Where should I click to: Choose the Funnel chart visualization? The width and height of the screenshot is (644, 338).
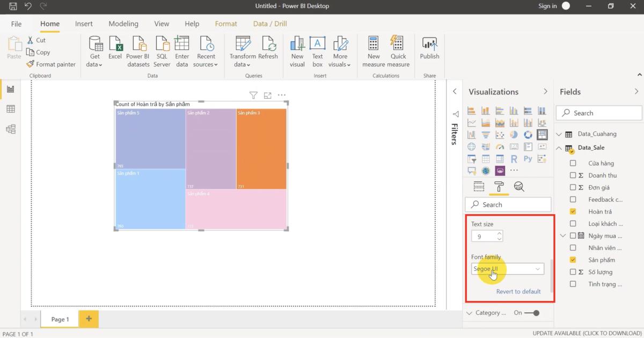point(486,134)
